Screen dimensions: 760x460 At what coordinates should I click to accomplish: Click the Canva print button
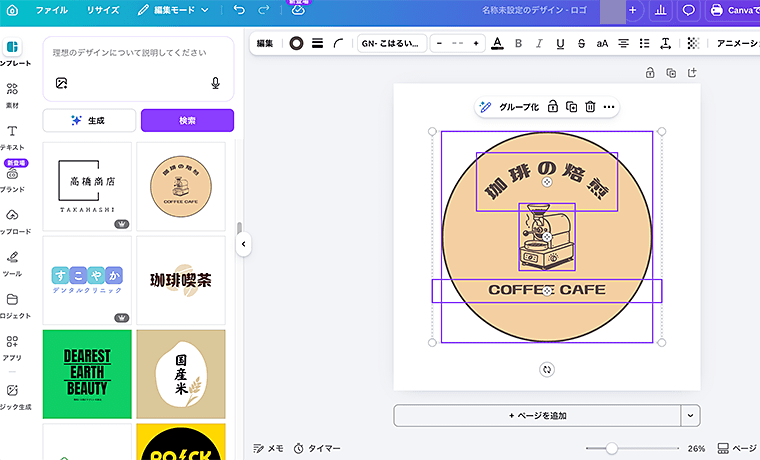click(732, 10)
